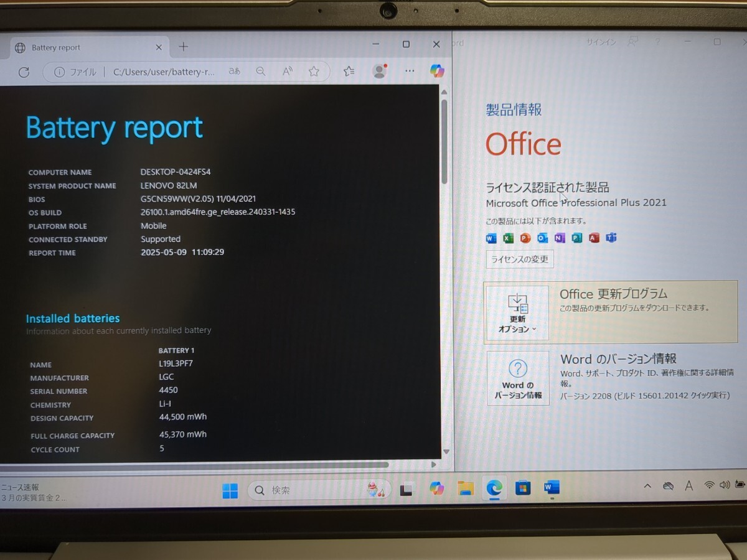
Task: Click the Access icon under included products
Action: click(594, 238)
